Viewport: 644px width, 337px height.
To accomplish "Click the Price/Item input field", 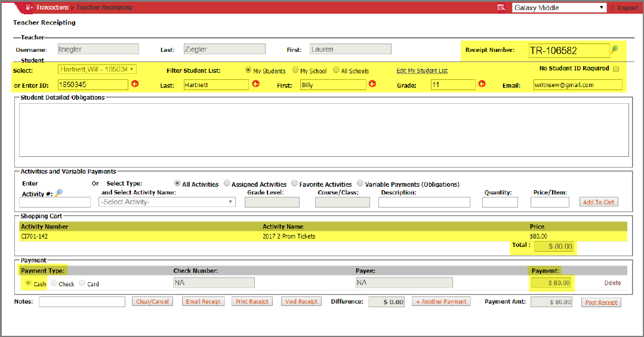I will 550,202.
